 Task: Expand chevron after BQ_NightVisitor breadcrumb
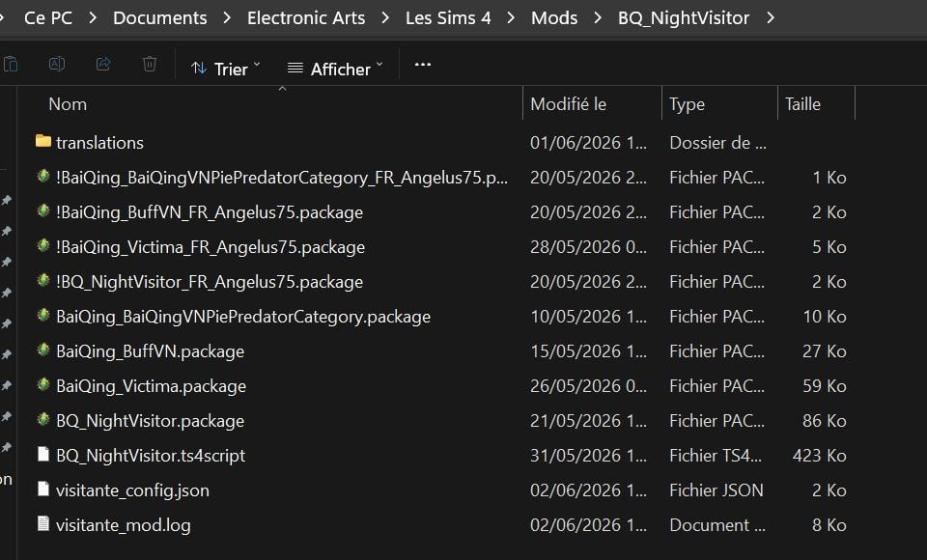771,17
